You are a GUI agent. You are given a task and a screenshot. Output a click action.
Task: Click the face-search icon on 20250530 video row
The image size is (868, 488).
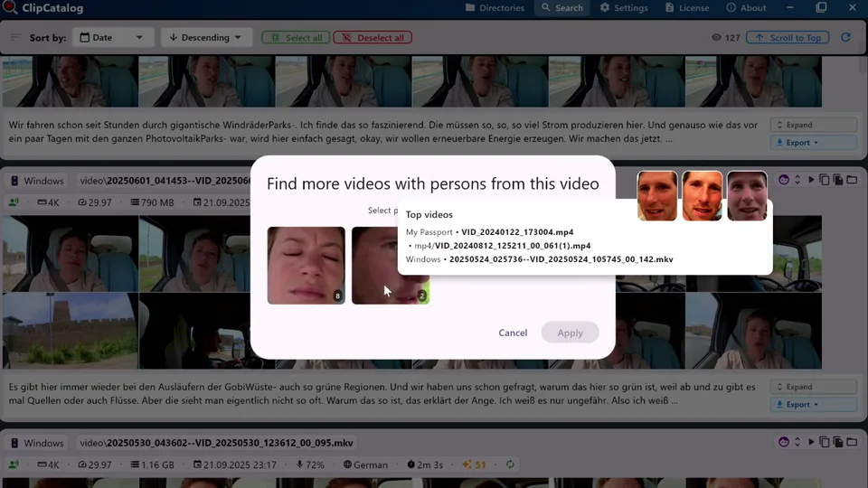(783, 442)
